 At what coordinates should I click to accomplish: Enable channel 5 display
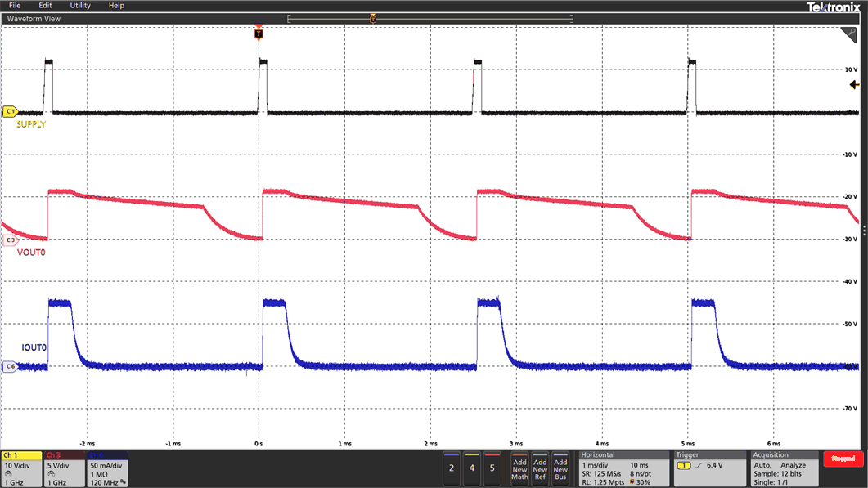[x=492, y=468]
